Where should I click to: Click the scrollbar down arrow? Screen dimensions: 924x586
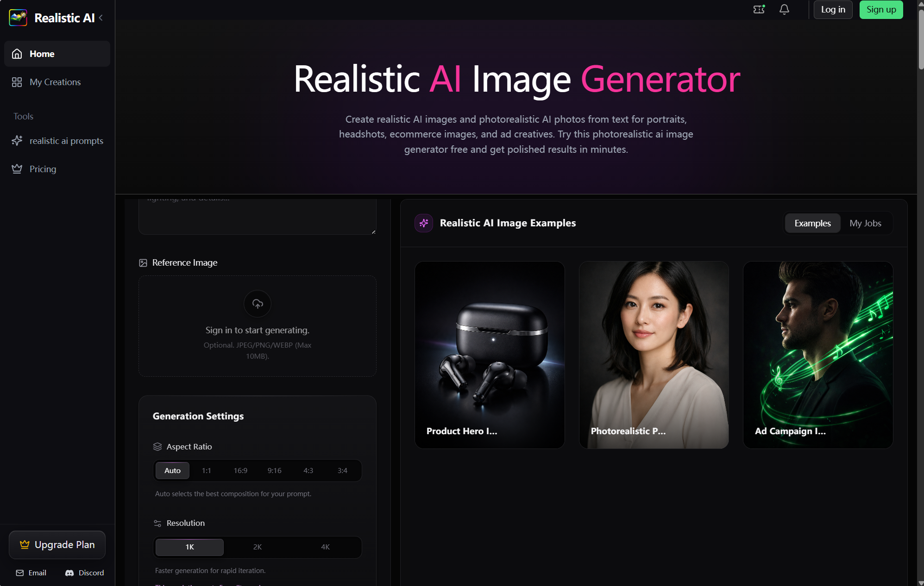921,582
